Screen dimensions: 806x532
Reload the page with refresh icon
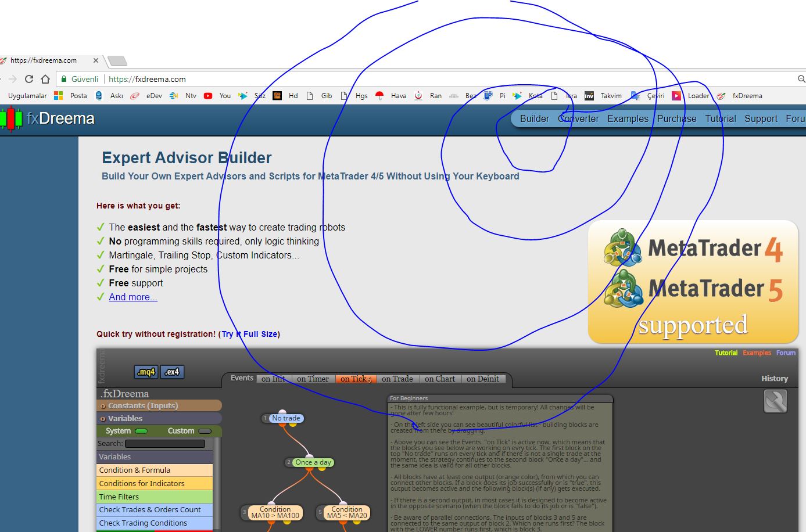[29, 79]
